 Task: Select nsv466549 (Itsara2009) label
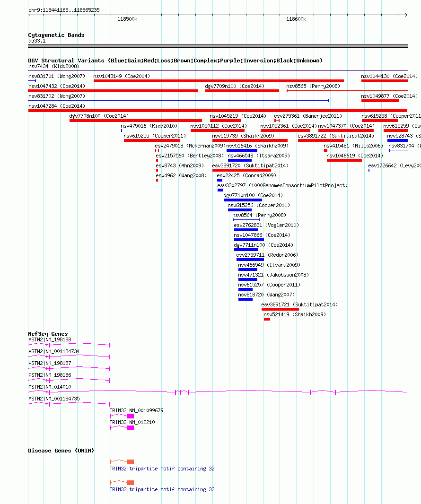coord(269,266)
